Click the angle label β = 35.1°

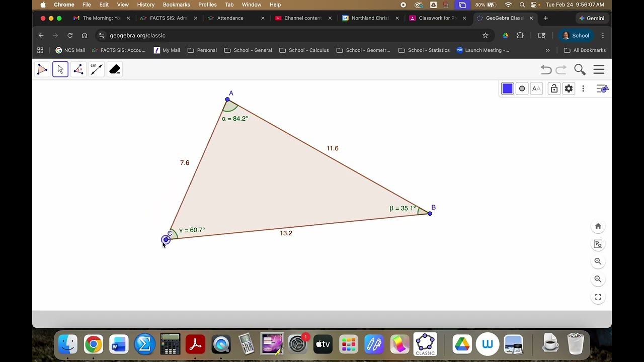[403, 208]
